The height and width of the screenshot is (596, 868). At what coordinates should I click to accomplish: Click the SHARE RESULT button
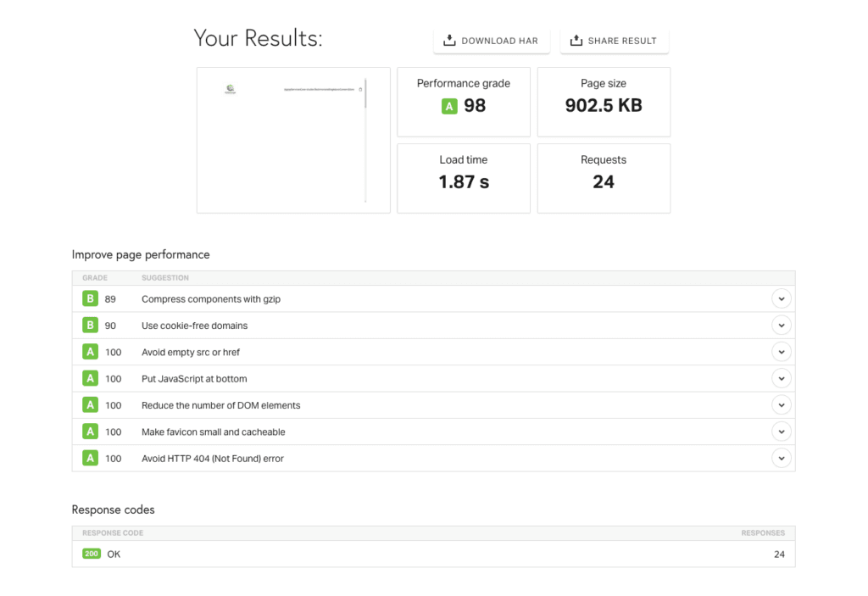[x=614, y=39]
